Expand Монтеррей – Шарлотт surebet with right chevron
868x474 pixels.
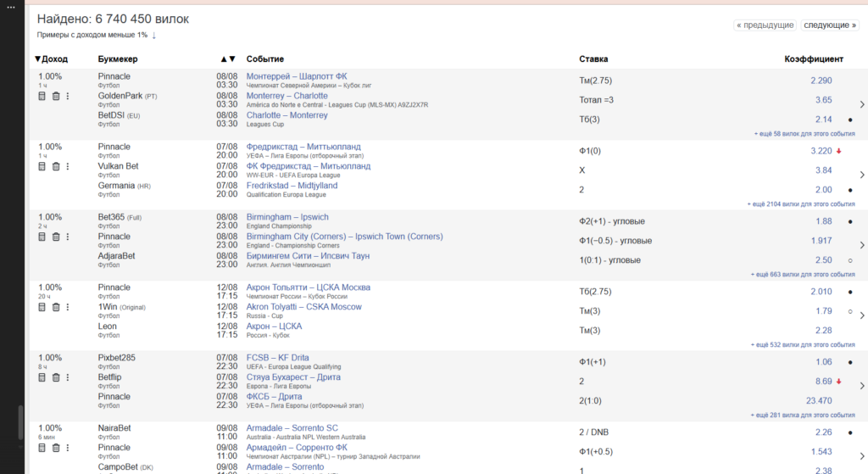[x=862, y=104]
